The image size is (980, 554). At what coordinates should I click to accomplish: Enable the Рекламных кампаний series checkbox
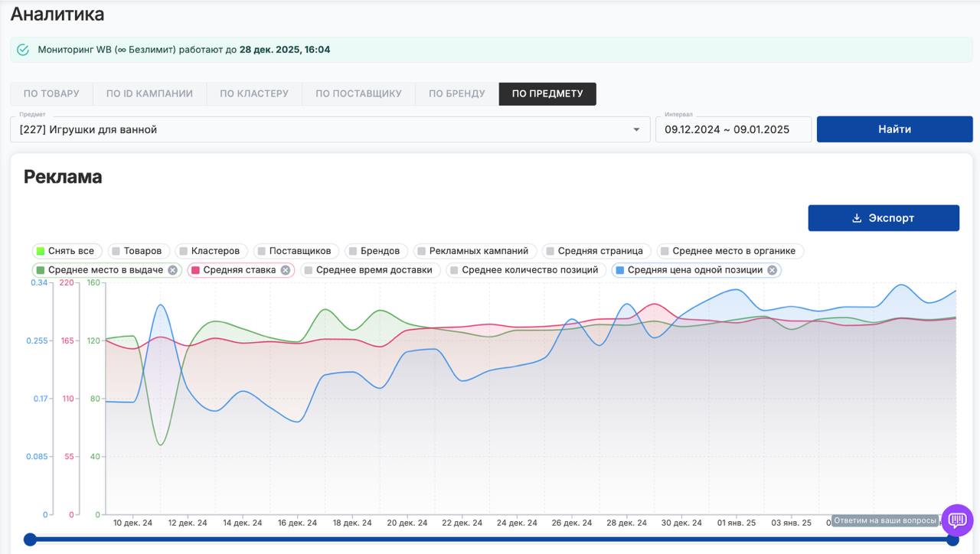pyautogui.click(x=422, y=251)
